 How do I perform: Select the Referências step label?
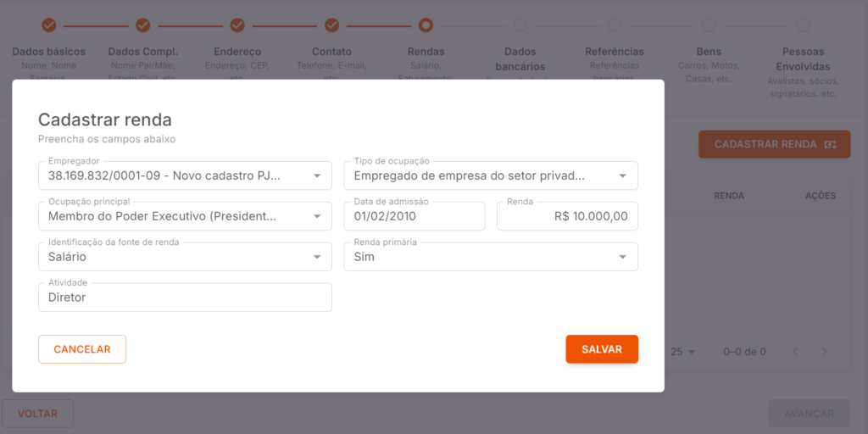615,52
